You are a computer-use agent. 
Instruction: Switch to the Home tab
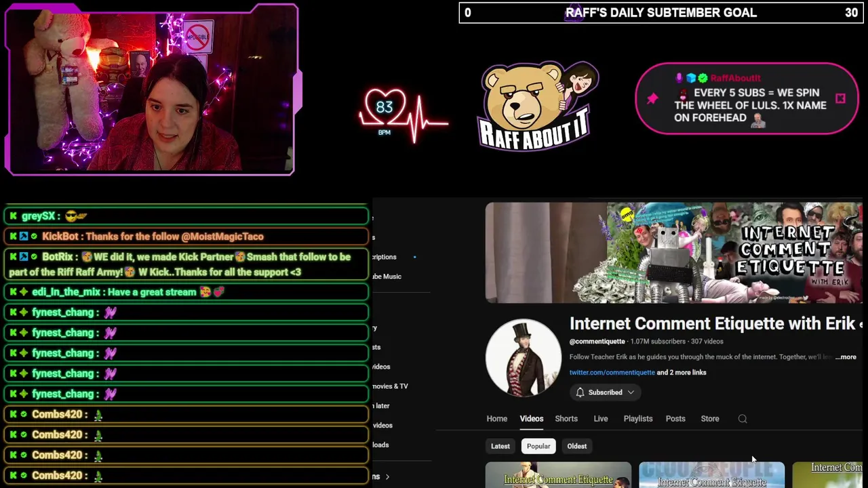(497, 419)
